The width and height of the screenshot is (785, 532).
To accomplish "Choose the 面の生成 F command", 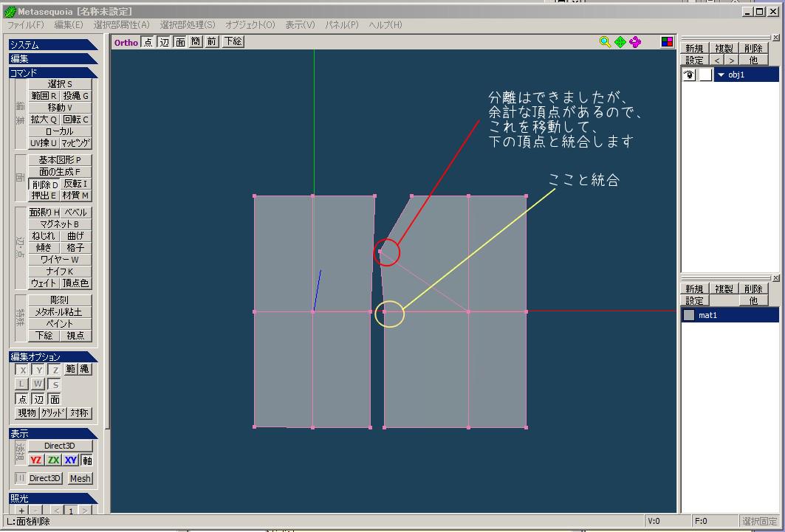I will tap(60, 172).
